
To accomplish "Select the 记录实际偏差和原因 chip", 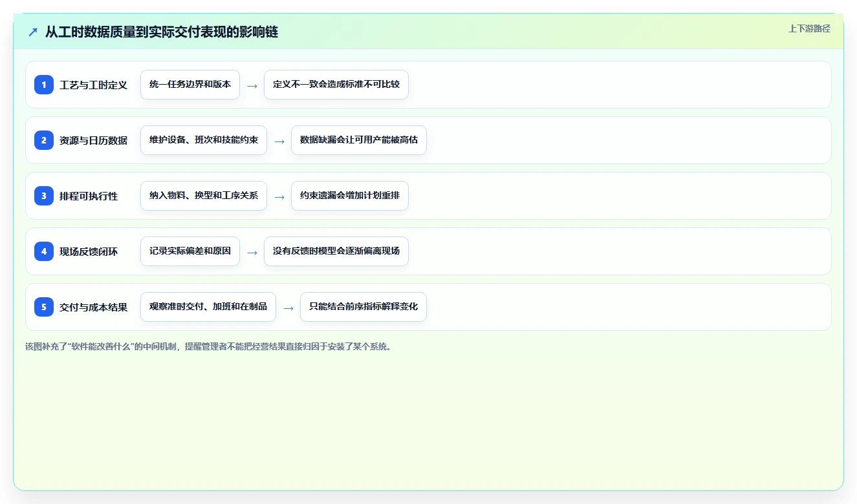I will [x=190, y=251].
